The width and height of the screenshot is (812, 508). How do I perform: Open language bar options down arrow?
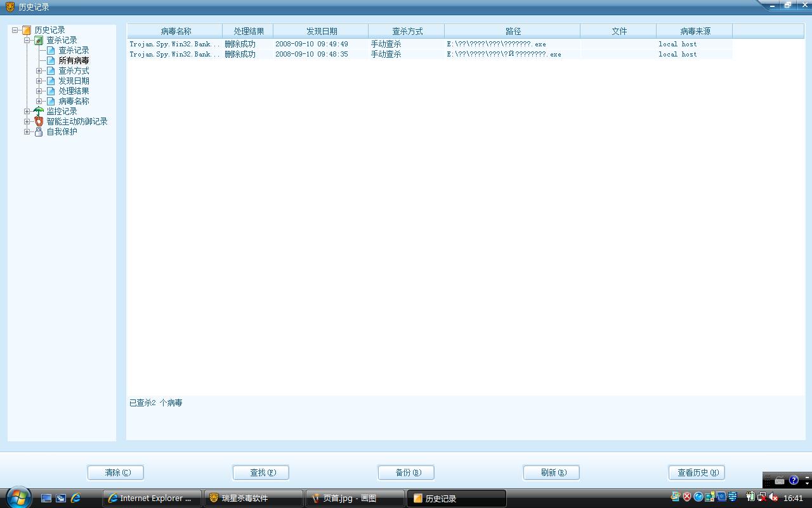point(807,483)
